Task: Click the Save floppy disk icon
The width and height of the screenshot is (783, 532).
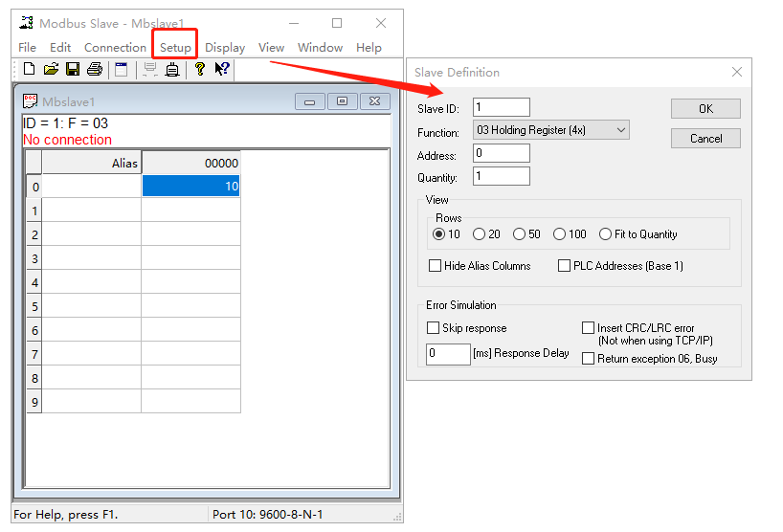Action: coord(73,69)
